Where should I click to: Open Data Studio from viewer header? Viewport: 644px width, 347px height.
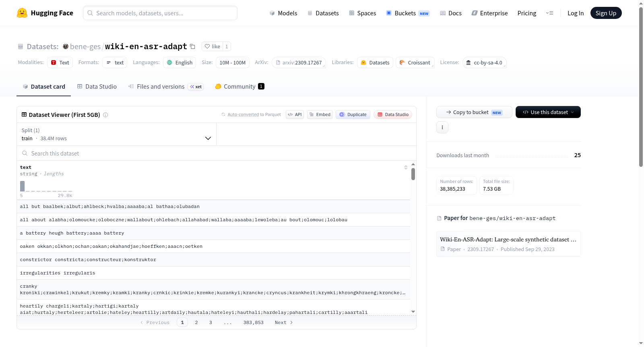pos(393,114)
